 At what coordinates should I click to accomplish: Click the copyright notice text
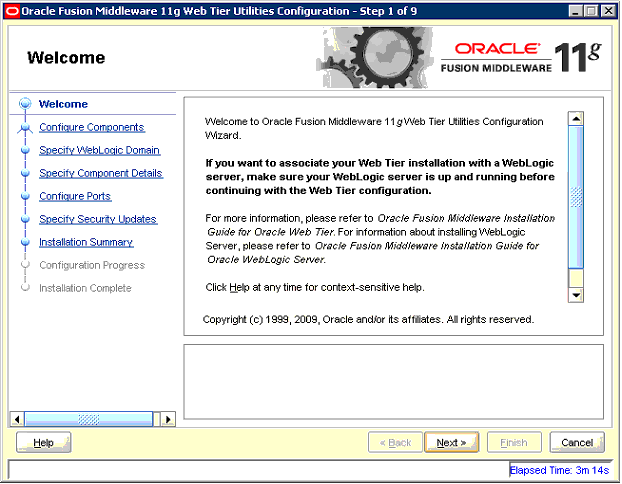tap(368, 319)
